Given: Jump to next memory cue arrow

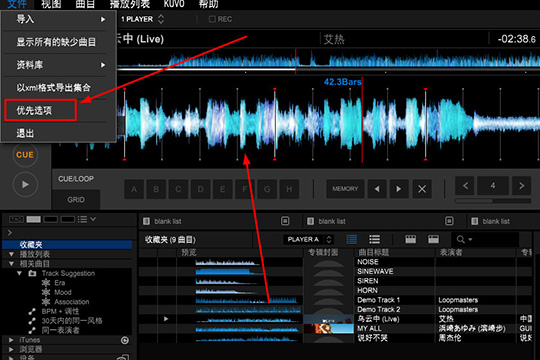Looking at the screenshot, I should point(399,189).
